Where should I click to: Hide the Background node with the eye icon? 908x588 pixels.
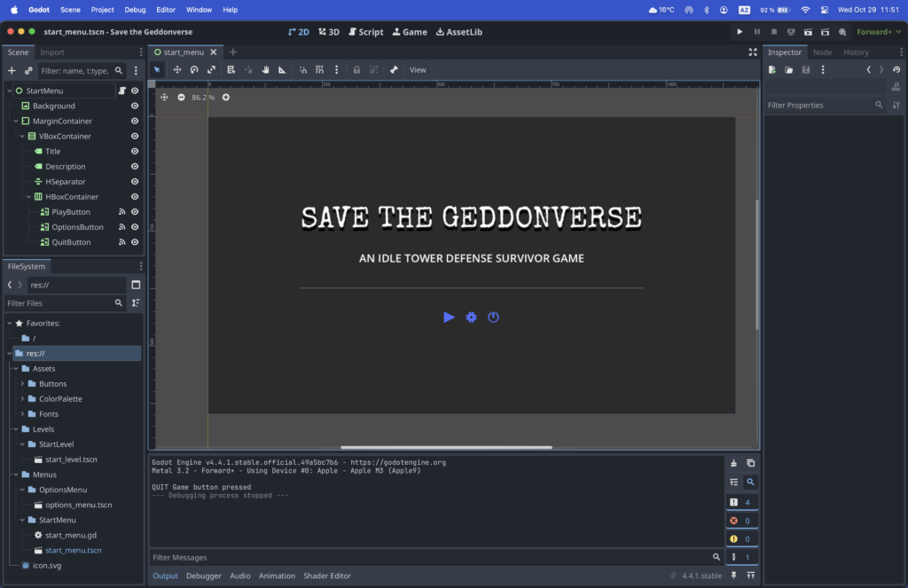pos(135,106)
